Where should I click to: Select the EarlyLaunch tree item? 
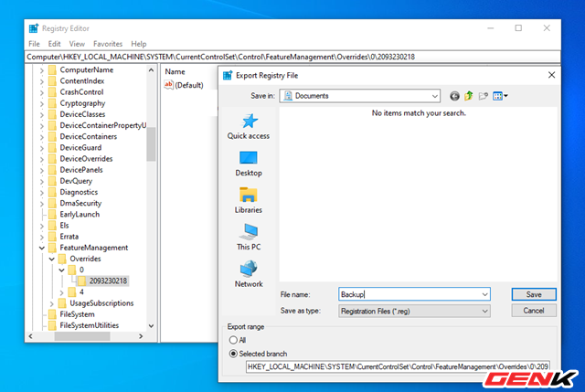80,215
